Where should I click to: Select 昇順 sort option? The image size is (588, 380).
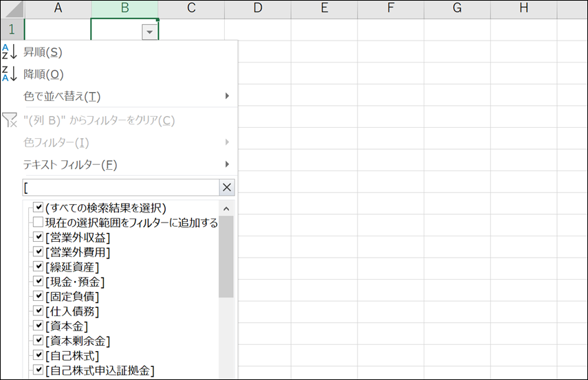43,52
